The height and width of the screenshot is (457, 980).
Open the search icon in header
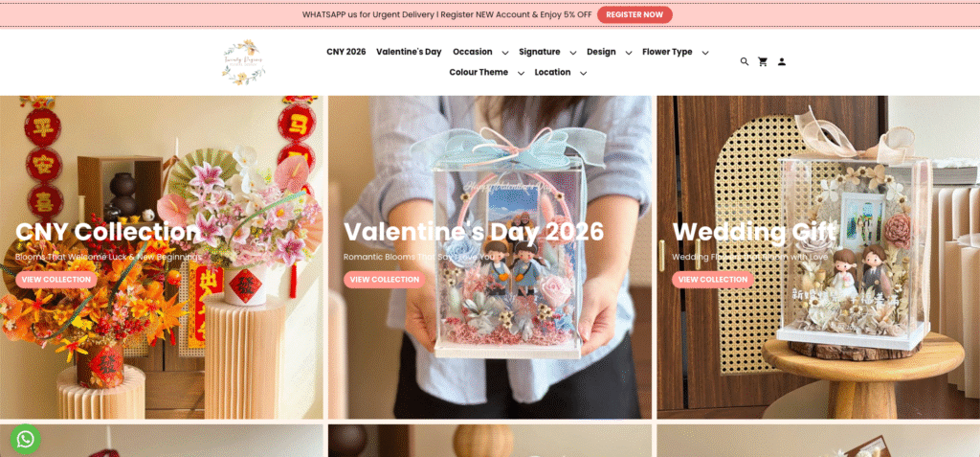coord(744,62)
